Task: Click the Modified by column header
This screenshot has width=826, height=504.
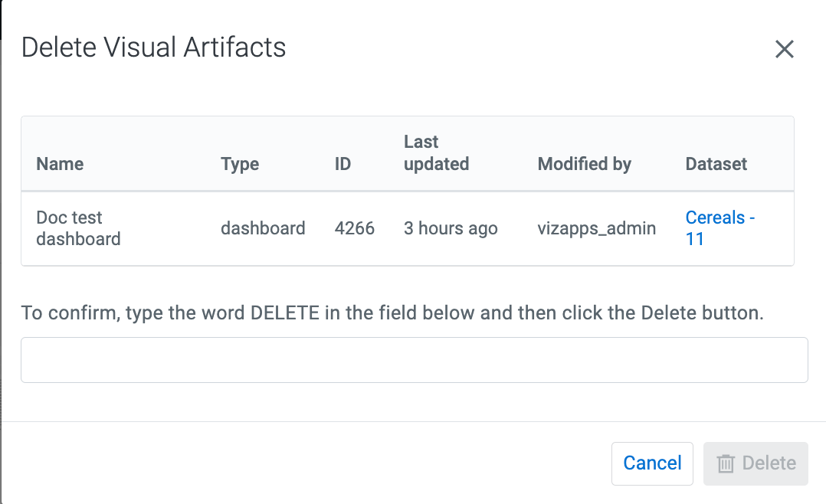Action: tap(584, 164)
